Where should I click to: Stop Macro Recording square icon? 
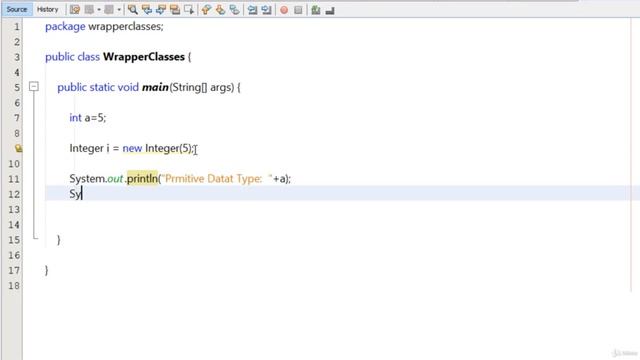pyautogui.click(x=298, y=10)
